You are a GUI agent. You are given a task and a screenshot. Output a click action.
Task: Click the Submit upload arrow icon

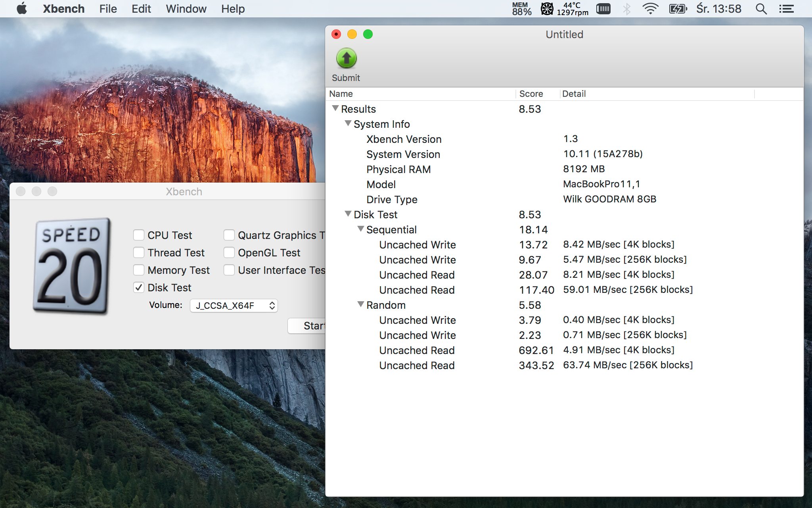click(347, 59)
